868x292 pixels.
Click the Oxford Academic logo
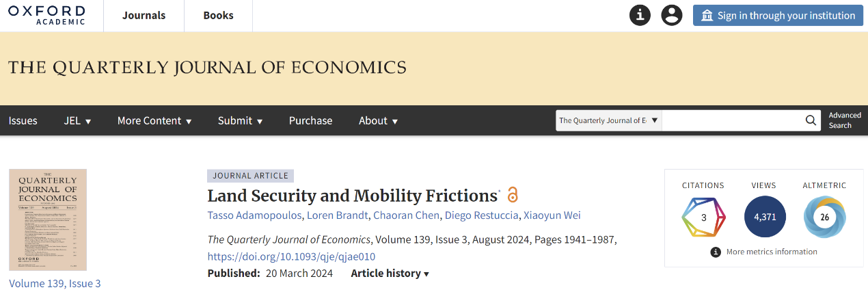46,15
